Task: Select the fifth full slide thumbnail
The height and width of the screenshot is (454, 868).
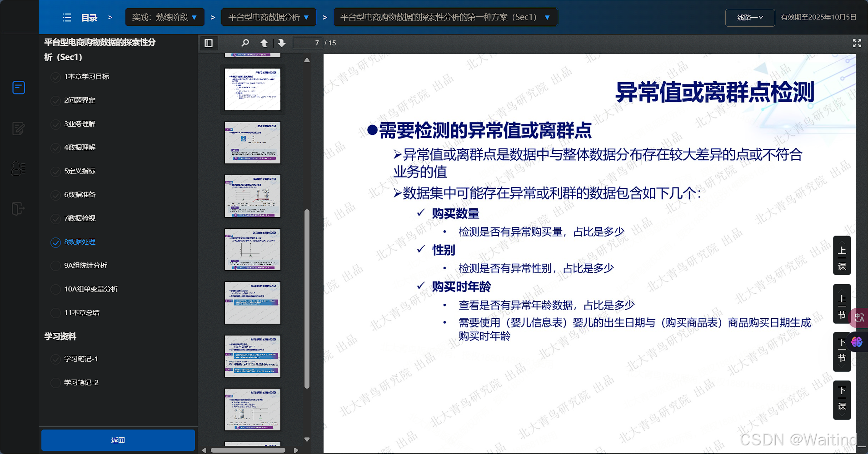Action: [253, 303]
